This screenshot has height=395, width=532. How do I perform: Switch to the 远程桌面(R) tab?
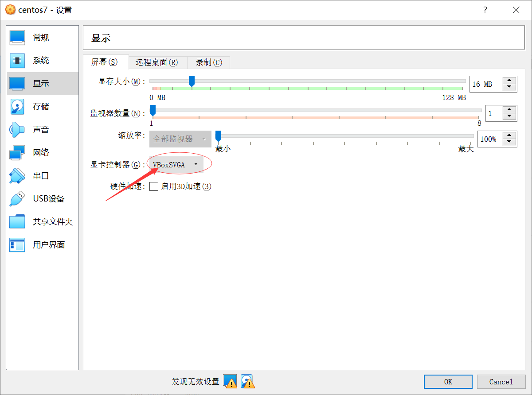(157, 62)
